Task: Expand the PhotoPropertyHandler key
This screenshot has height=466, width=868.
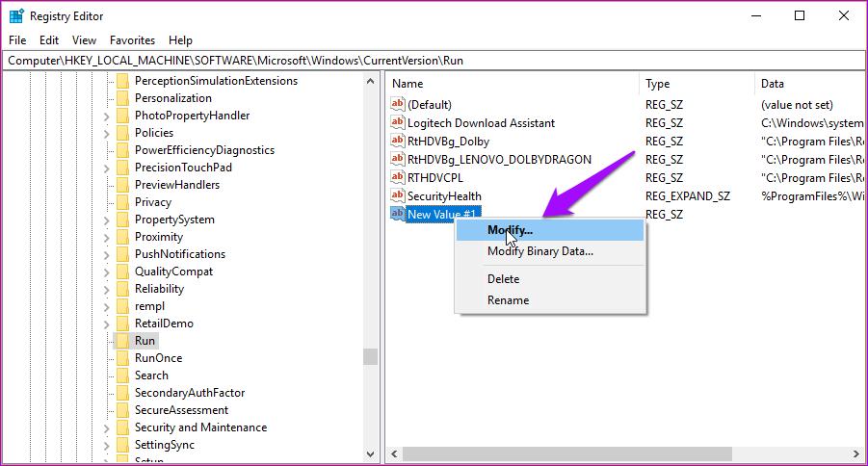Action: coord(106,116)
